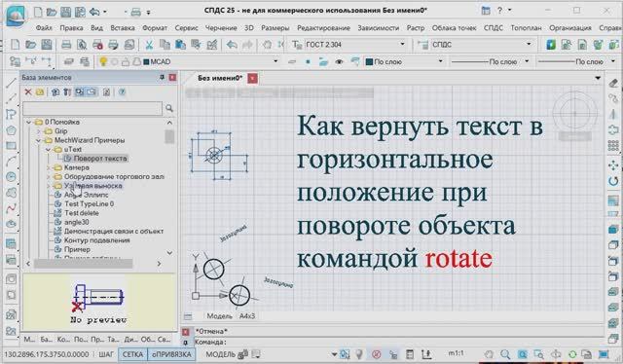Click the Pan hand icon in the status bar
This screenshot has height=364, width=623.
tap(490, 354)
